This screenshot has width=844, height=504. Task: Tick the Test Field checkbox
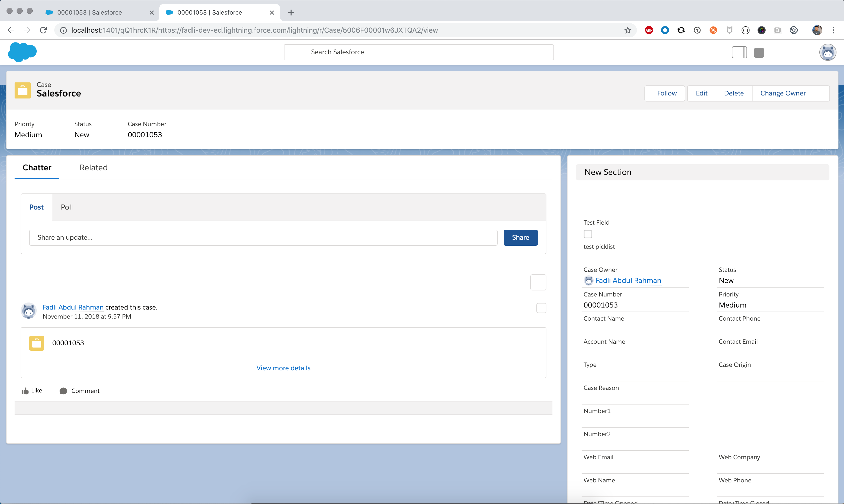click(x=588, y=234)
